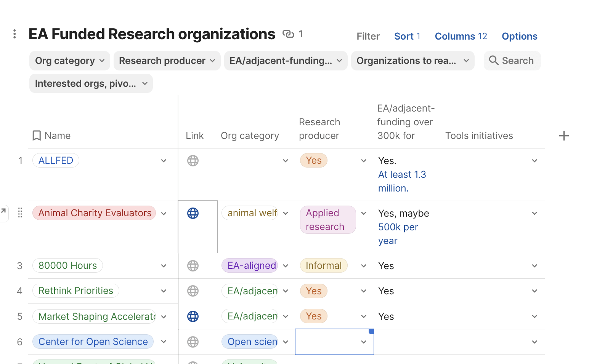Open the 80000 Hours globe link icon
The width and height of the screenshot is (597, 364).
coord(193,266)
